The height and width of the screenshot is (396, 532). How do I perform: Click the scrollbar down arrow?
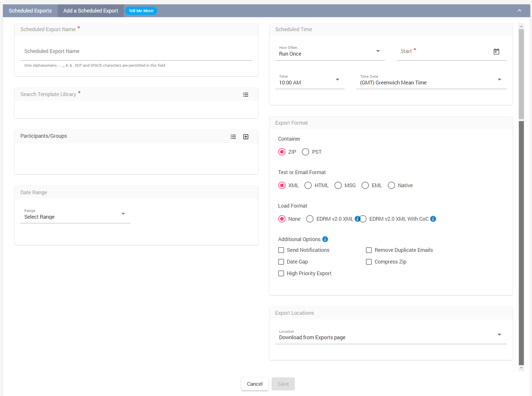[521, 368]
